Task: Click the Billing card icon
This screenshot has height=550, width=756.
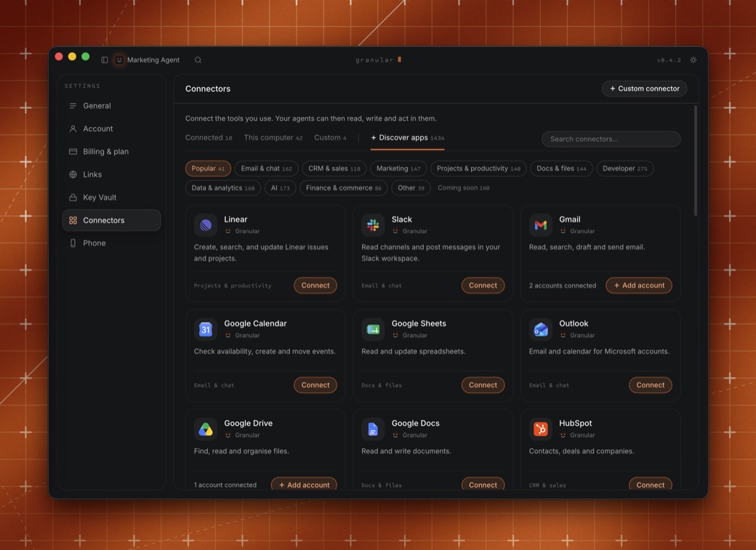Action: tap(73, 151)
